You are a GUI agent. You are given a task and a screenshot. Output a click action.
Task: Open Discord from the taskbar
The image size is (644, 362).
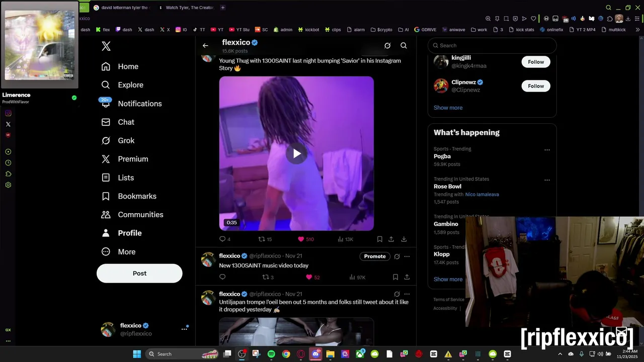[x=315, y=354]
